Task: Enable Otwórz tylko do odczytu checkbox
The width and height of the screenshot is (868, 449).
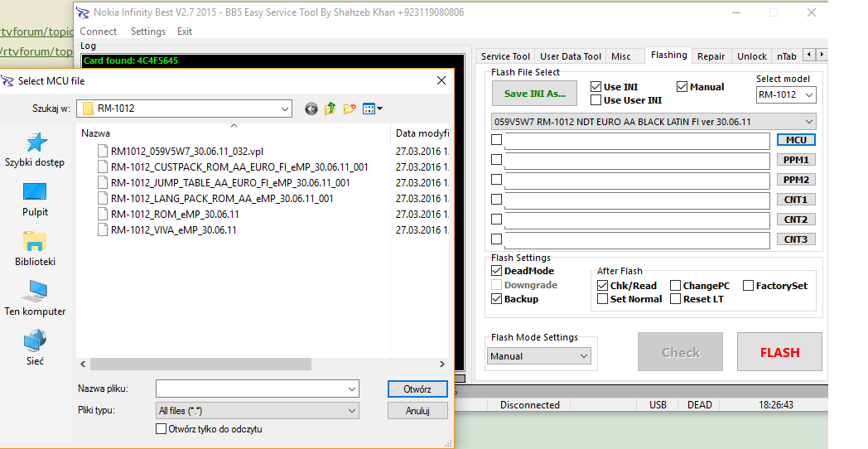Action: (161, 429)
